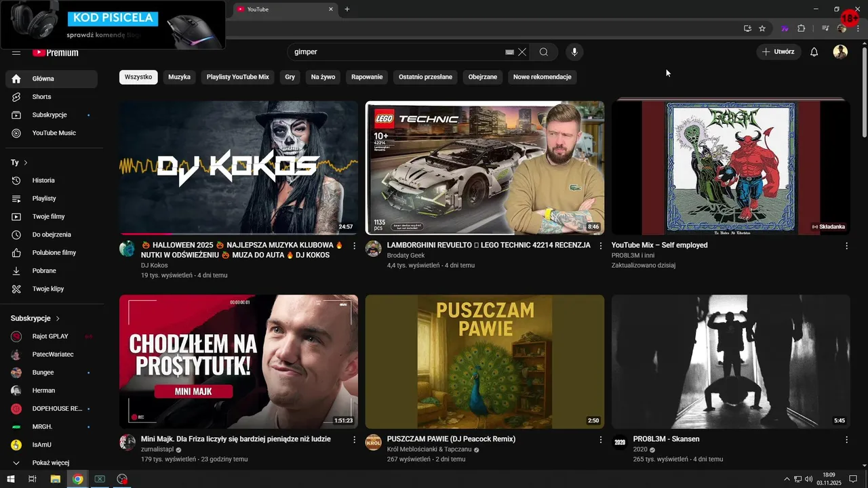Open YouTube Music from sidebar

pyautogui.click(x=52, y=133)
